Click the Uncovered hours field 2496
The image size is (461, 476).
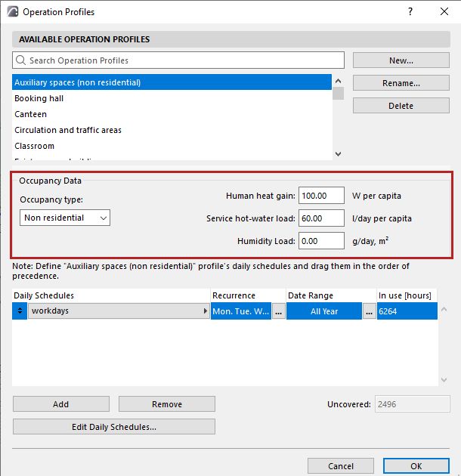(x=413, y=404)
